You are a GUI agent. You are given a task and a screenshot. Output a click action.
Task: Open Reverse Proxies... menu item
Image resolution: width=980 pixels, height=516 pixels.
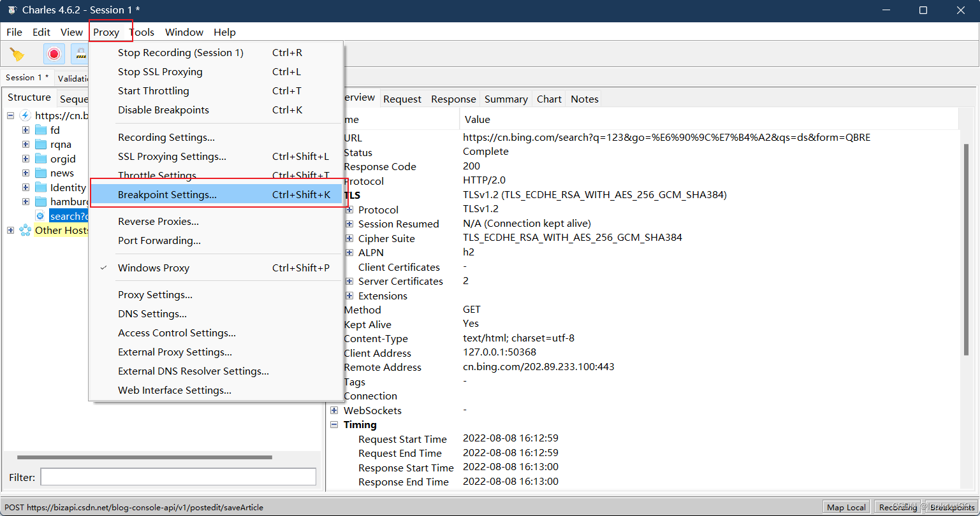click(x=216, y=222)
